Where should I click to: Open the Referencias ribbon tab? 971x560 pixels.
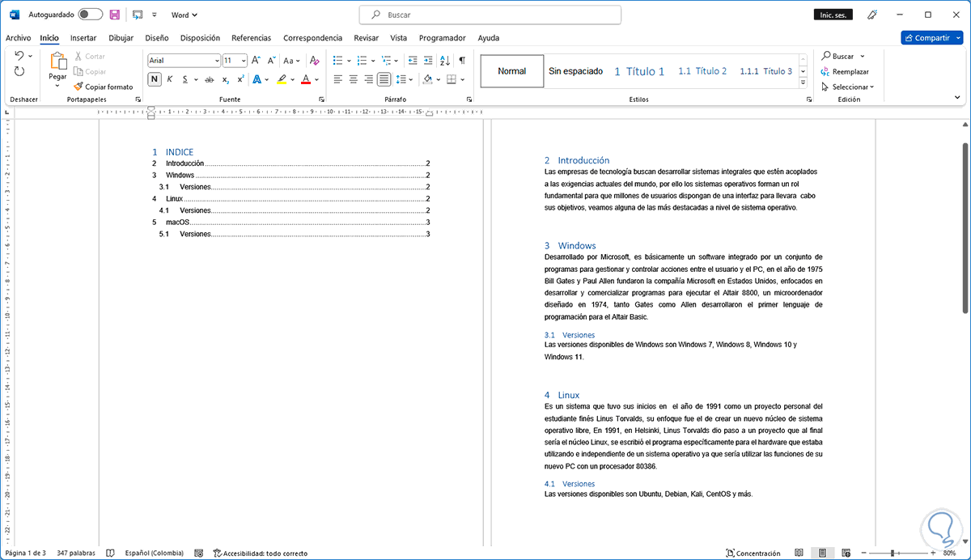pyautogui.click(x=251, y=38)
